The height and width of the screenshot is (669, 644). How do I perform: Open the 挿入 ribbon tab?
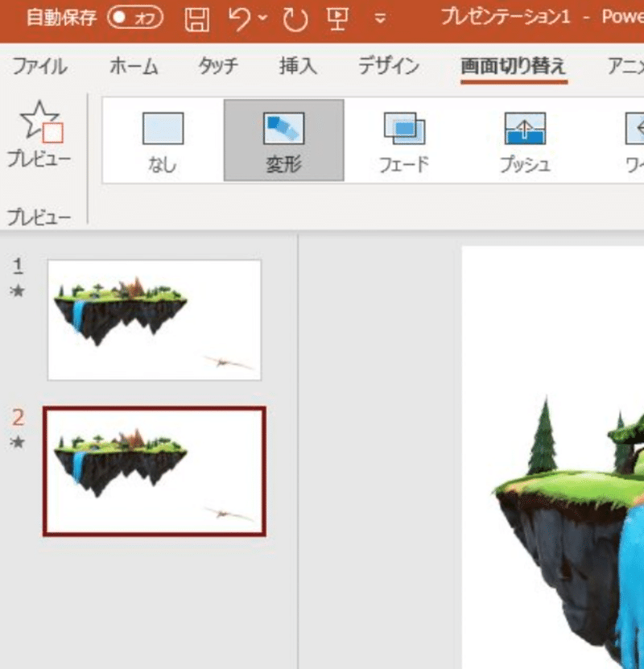click(299, 67)
